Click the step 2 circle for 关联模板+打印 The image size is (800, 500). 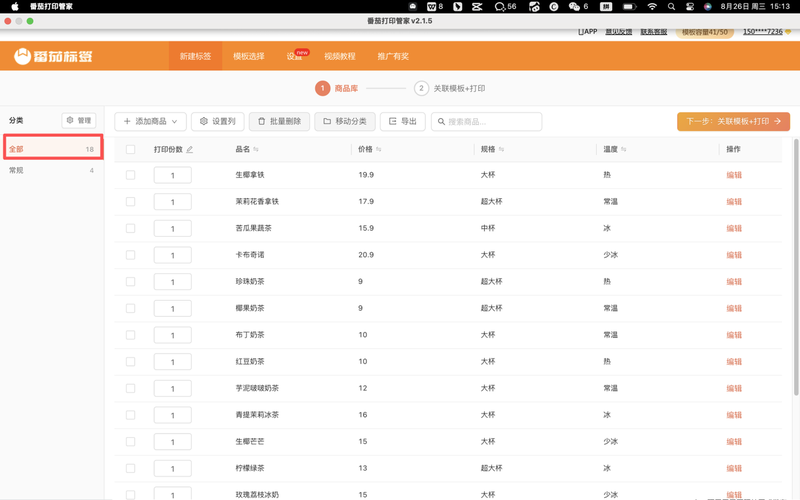click(x=421, y=88)
